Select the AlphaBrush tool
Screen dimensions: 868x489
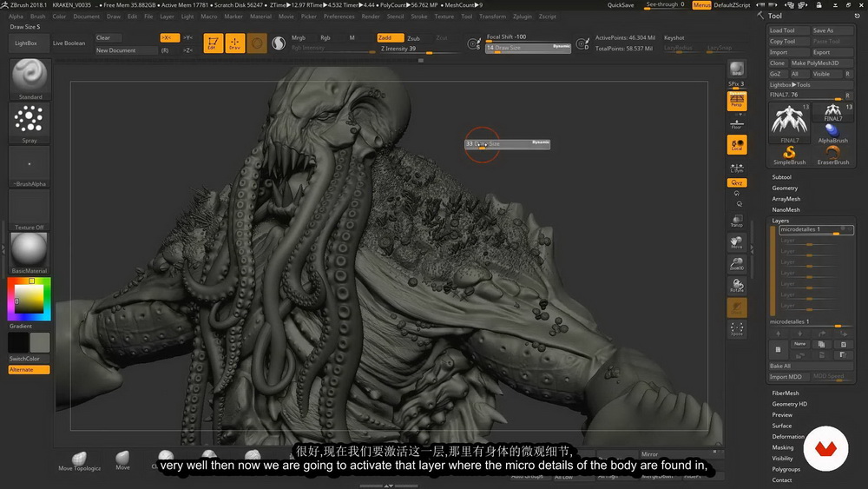point(832,134)
